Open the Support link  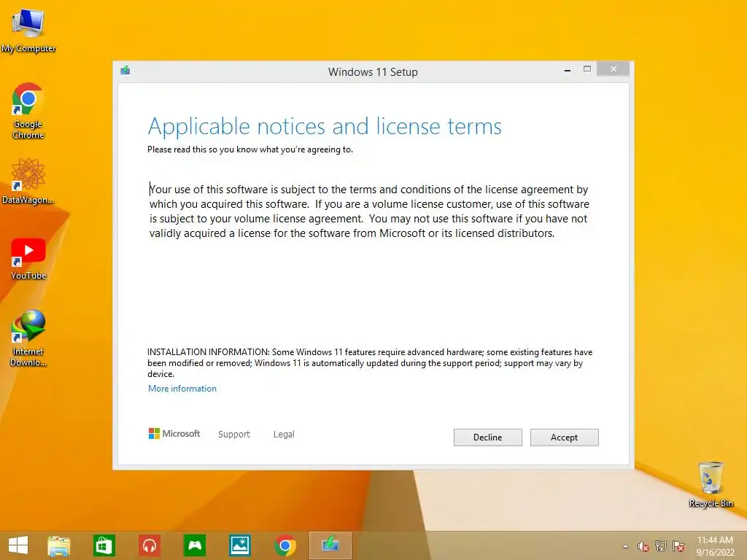[234, 435]
